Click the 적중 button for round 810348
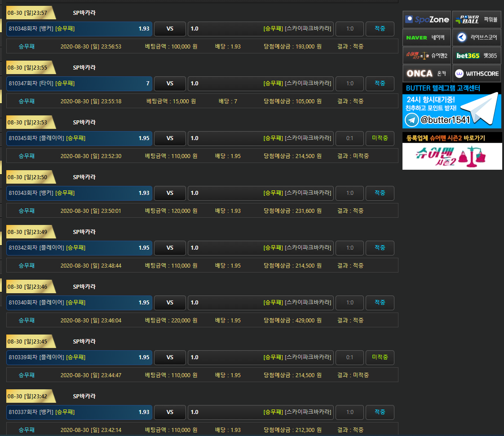 click(380, 29)
